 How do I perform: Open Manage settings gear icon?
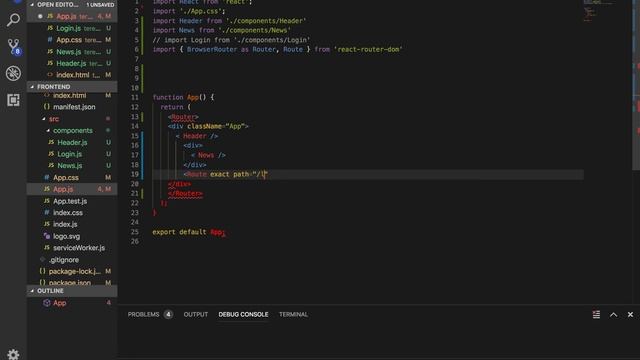pos(13,354)
